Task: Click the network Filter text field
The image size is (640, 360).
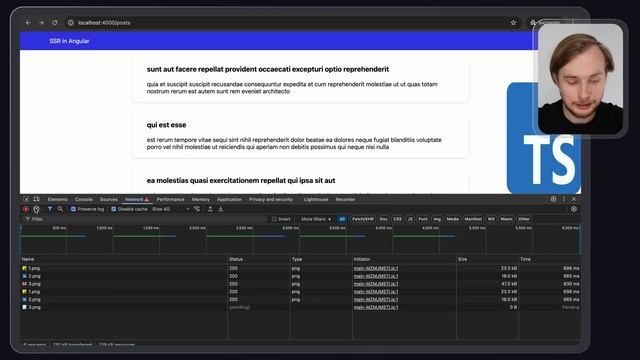Action: coord(145,219)
